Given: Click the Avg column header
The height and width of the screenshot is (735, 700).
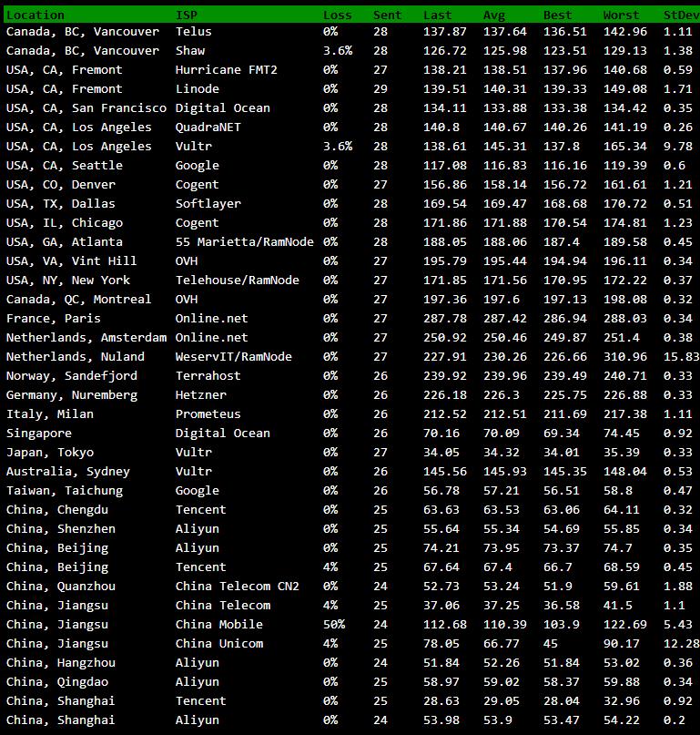Looking at the screenshot, I should click(494, 15).
